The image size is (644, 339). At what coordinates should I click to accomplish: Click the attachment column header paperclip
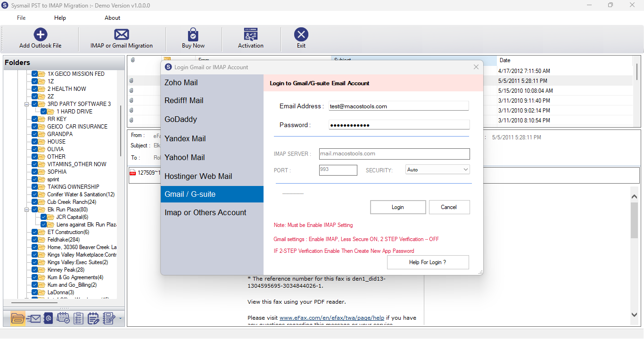[x=133, y=60]
